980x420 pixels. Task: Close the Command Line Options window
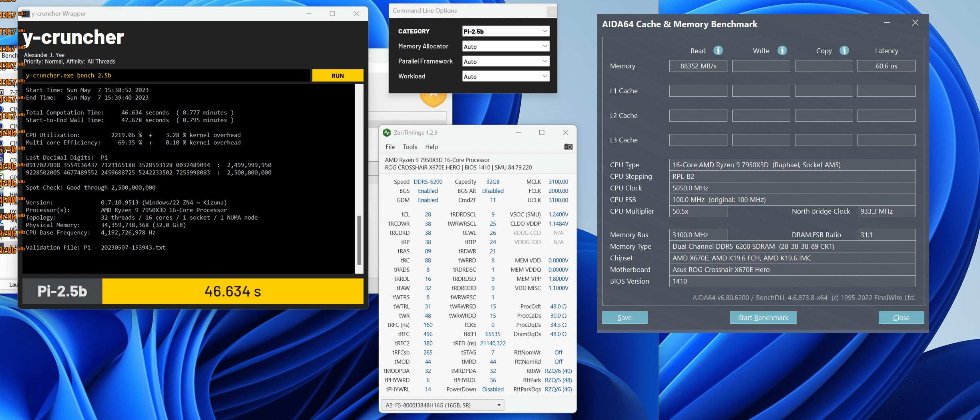tap(552, 11)
